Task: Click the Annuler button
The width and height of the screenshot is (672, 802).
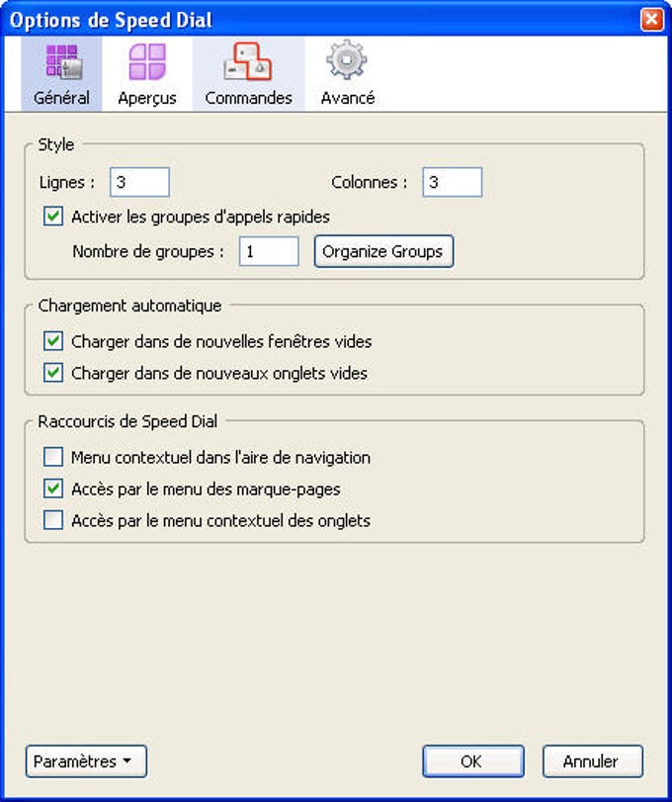Action: click(x=593, y=761)
